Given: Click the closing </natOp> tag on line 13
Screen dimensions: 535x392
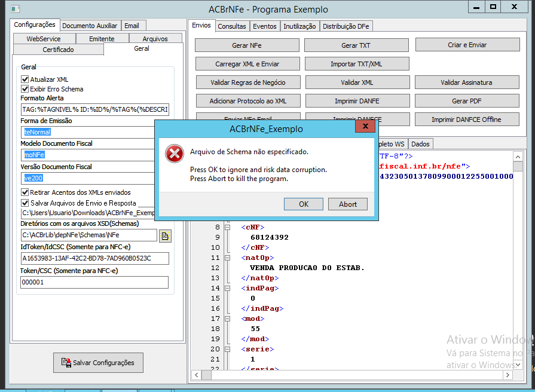Looking at the screenshot, I should coord(260,278).
